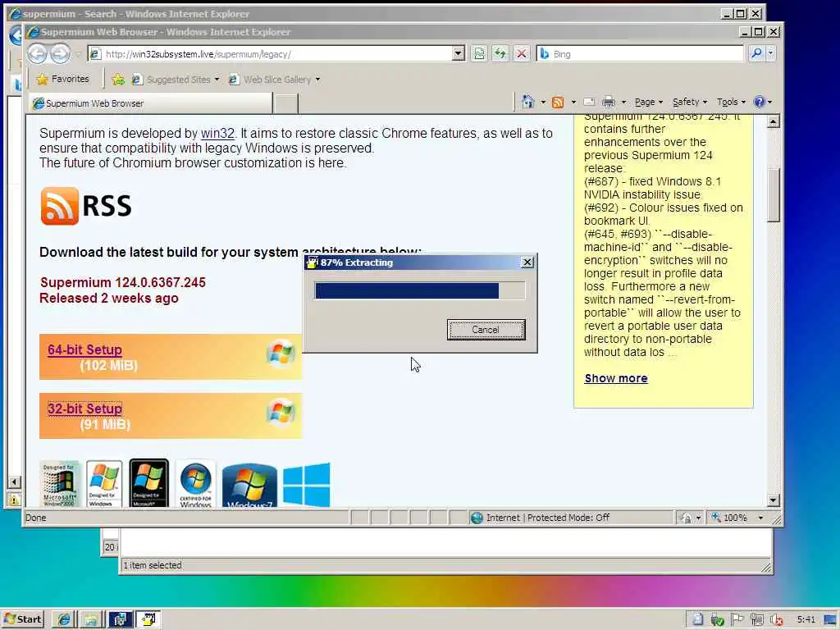Download the 32-bit Setup link

coord(84,409)
